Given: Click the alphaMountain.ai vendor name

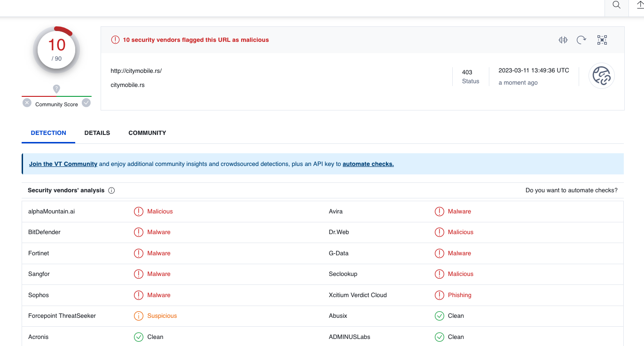Looking at the screenshot, I should tap(51, 212).
